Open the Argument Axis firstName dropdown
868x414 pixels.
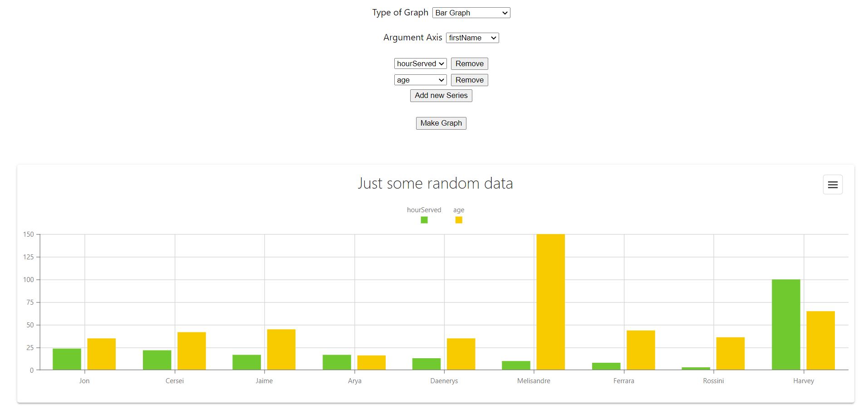472,38
